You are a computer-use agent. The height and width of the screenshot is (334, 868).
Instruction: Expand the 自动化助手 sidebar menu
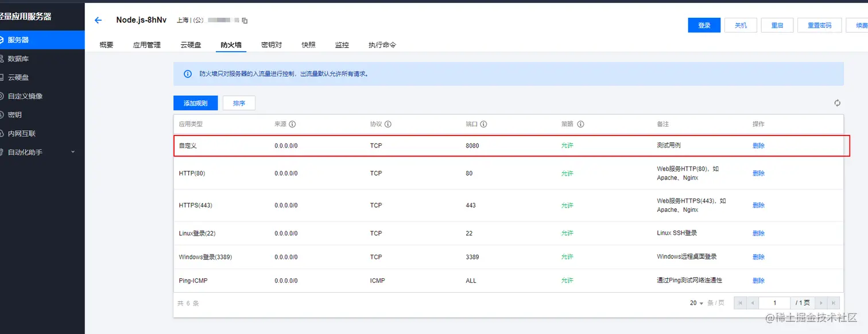click(x=72, y=152)
